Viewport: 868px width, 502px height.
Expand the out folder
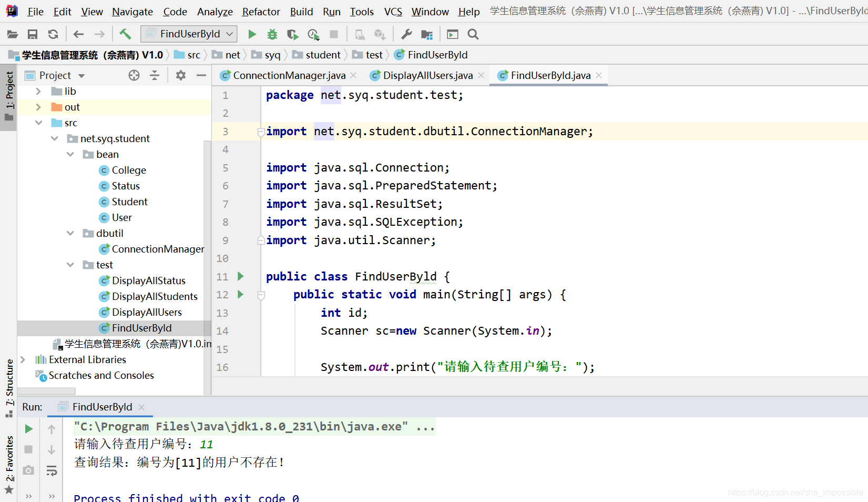38,107
